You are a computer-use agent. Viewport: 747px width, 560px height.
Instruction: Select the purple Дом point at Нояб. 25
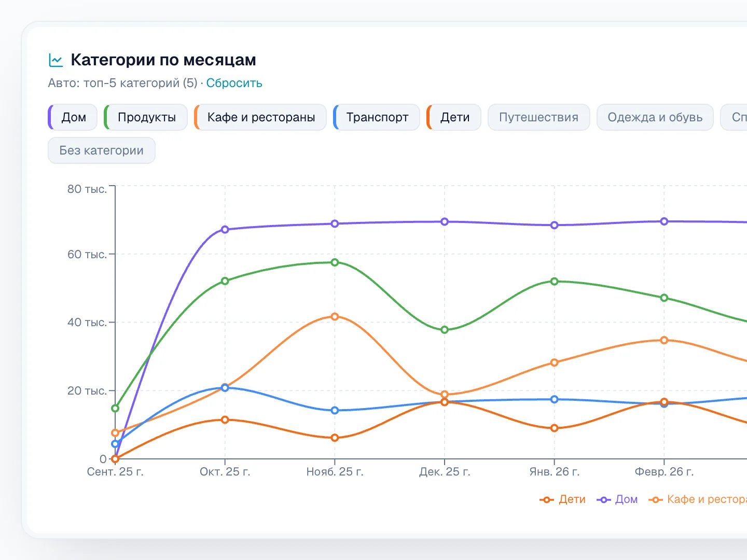pyautogui.click(x=335, y=224)
